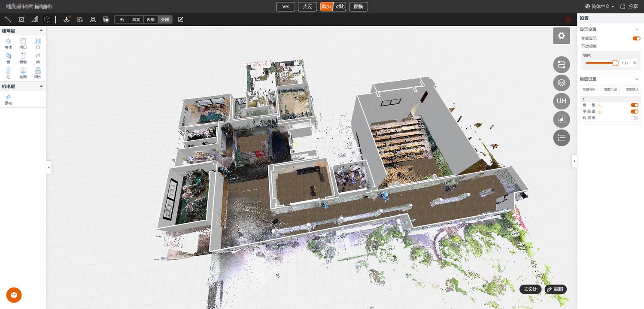Select the rectangle area tool in toolbar
The width and height of the screenshot is (644, 309).
(21, 19)
